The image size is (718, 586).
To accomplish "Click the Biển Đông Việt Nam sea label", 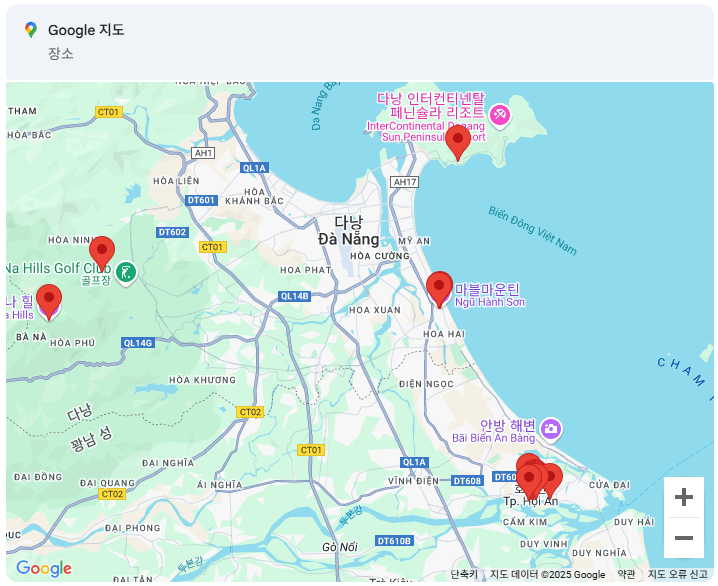I will pyautogui.click(x=533, y=230).
